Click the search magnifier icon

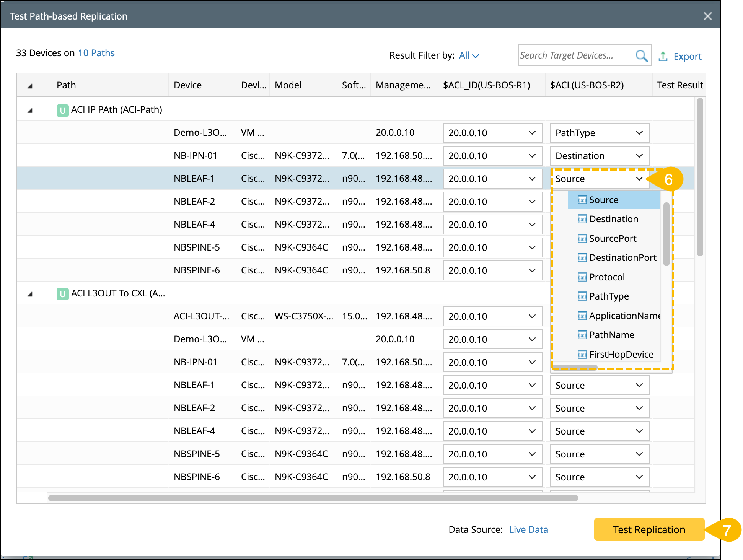(x=641, y=56)
